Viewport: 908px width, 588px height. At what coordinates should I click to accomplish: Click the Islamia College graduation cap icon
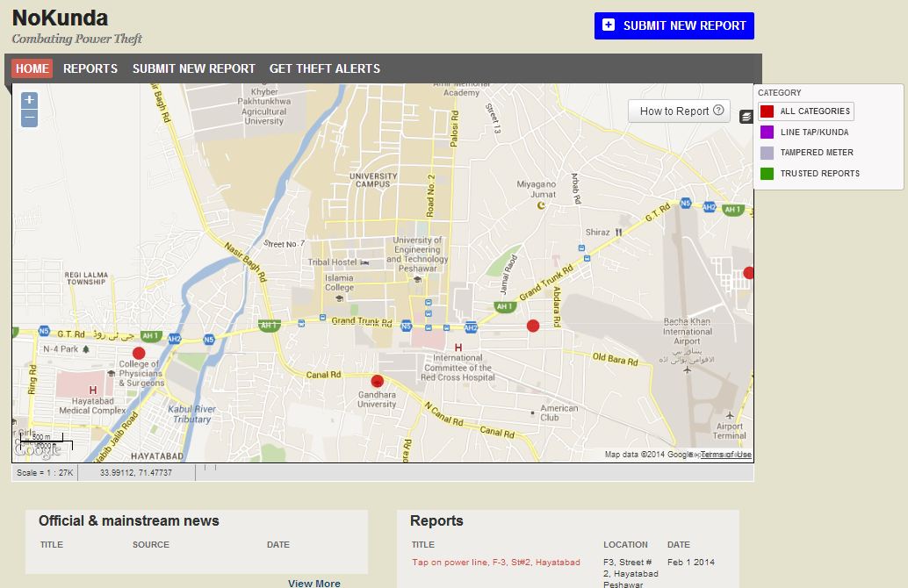(x=339, y=298)
